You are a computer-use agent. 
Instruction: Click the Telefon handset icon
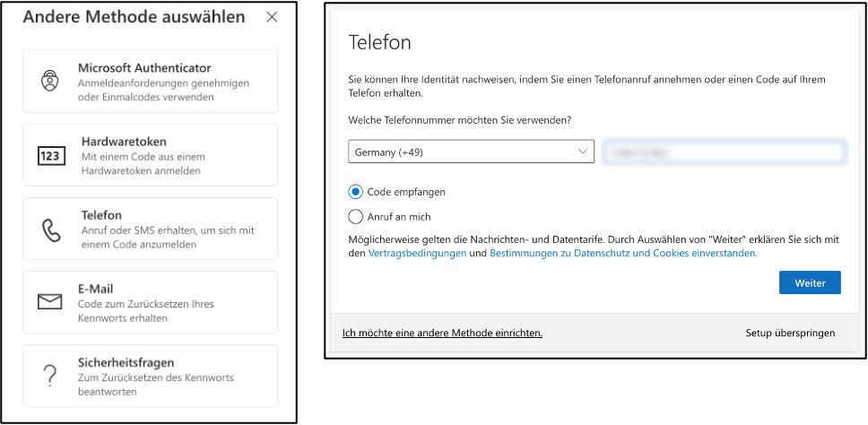pyautogui.click(x=51, y=230)
